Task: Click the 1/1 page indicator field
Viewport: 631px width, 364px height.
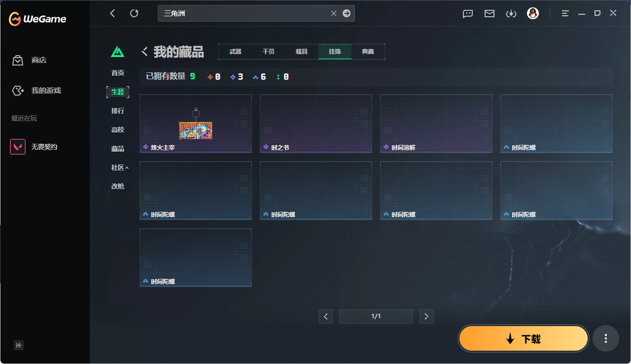Action: pyautogui.click(x=376, y=316)
